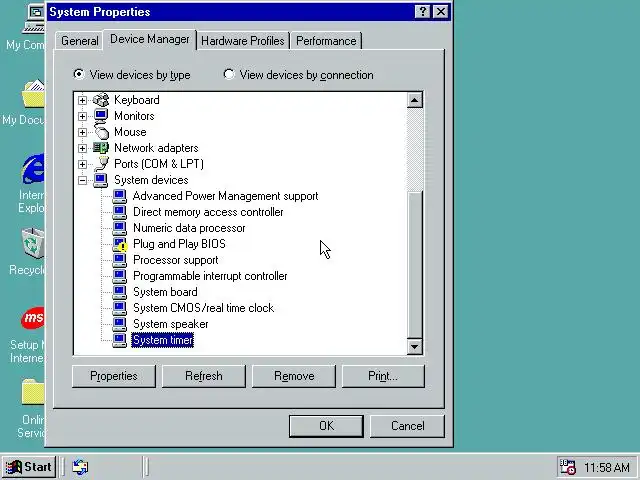Click the Internet Explorer desktop icon
640x480 pixels.
33,169
